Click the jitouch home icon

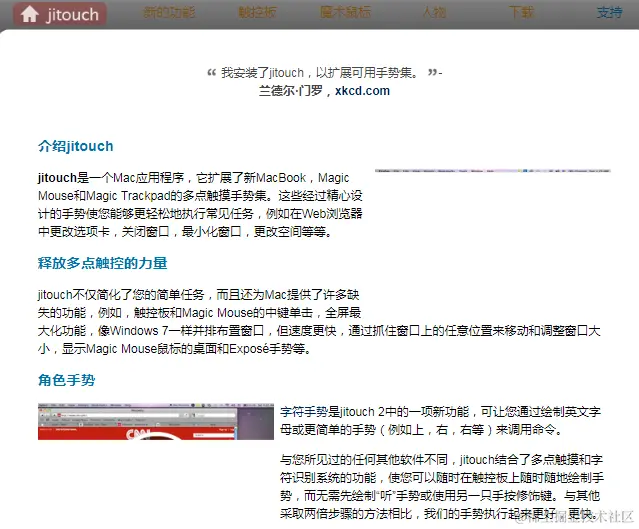tap(29, 14)
